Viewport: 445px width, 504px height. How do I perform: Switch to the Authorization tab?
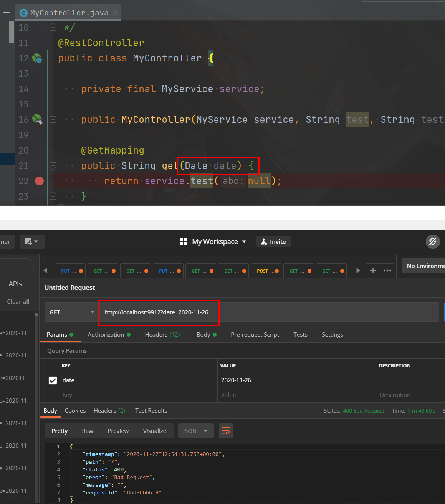(x=109, y=334)
